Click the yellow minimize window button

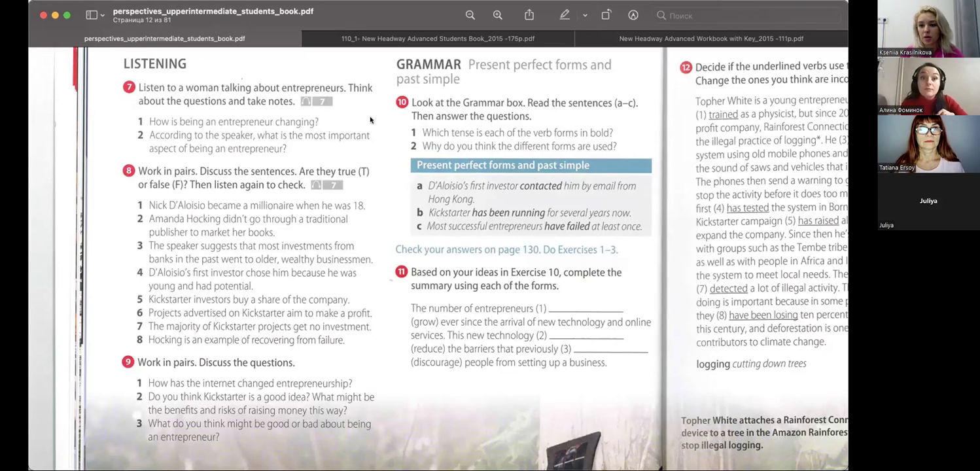tap(55, 15)
